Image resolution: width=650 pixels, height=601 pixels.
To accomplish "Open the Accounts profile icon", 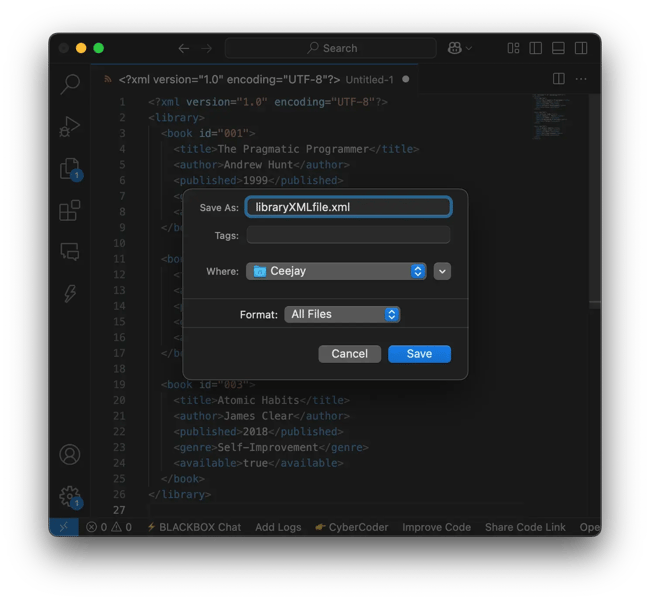I will click(x=70, y=454).
